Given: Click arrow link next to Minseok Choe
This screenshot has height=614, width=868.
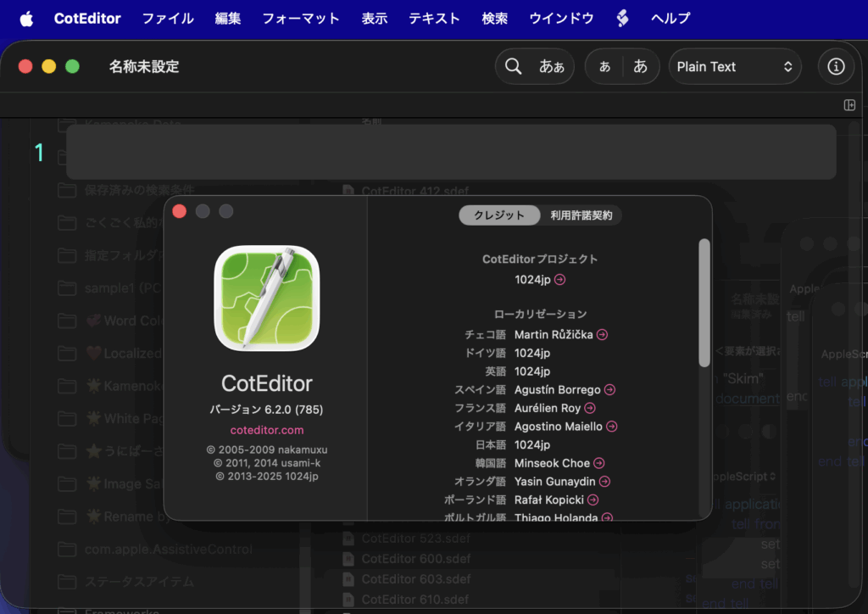Looking at the screenshot, I should click(x=598, y=463).
